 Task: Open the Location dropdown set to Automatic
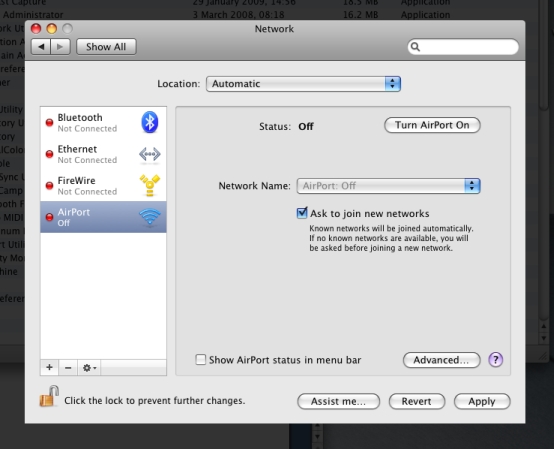point(303,84)
